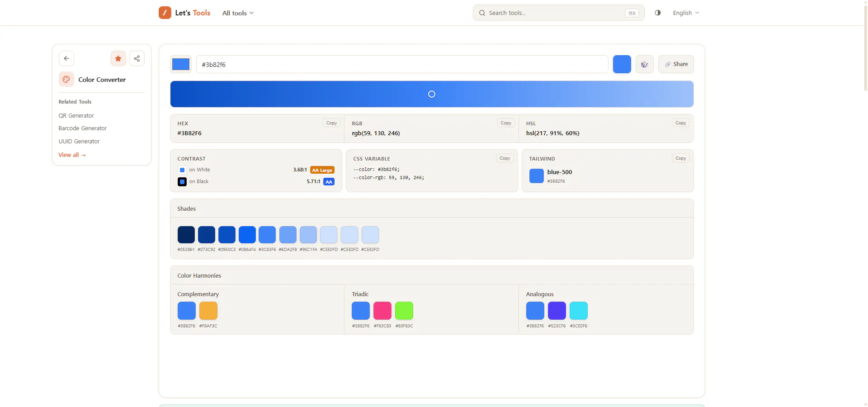Focus the Search tools field
The width and height of the screenshot is (868, 407).
558,13
